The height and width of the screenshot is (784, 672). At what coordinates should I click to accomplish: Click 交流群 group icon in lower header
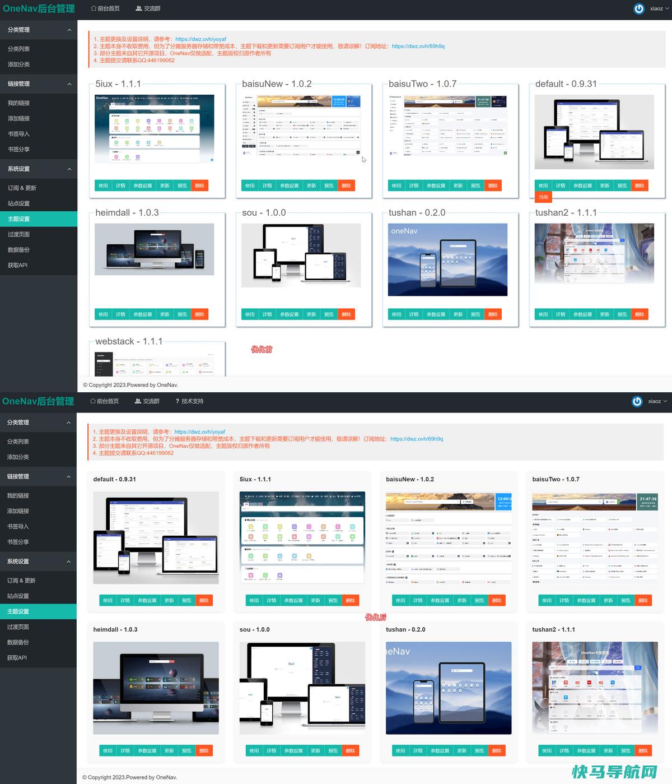[x=138, y=401]
